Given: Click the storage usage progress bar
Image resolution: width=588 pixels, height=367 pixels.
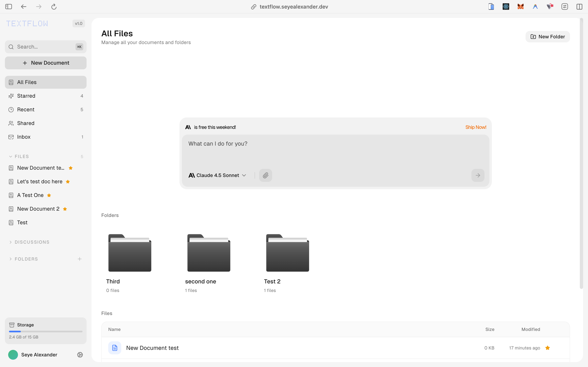Looking at the screenshot, I should (46, 331).
